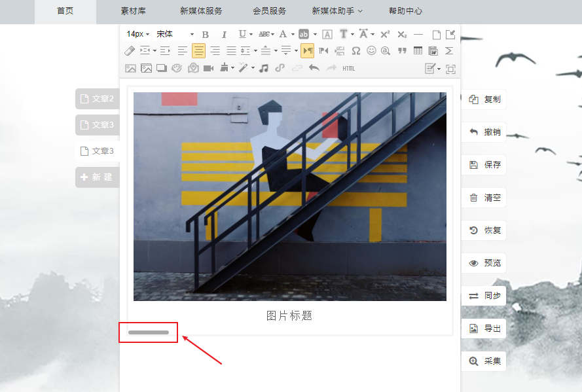Align text to the left
This screenshot has width=582, height=392.
tap(182, 51)
